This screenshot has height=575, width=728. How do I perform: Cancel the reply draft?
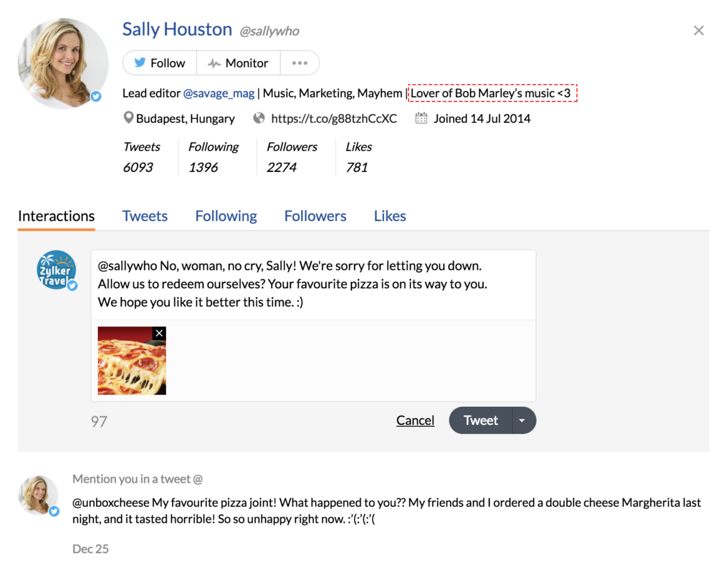pyautogui.click(x=415, y=421)
